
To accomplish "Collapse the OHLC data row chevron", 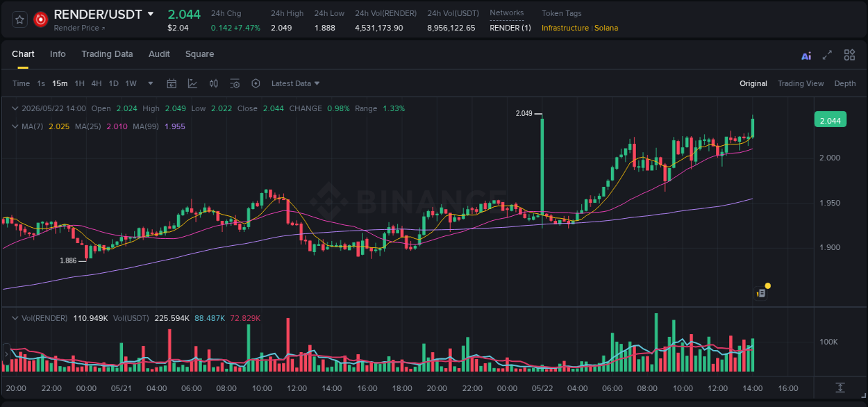I will pyautogui.click(x=15, y=108).
